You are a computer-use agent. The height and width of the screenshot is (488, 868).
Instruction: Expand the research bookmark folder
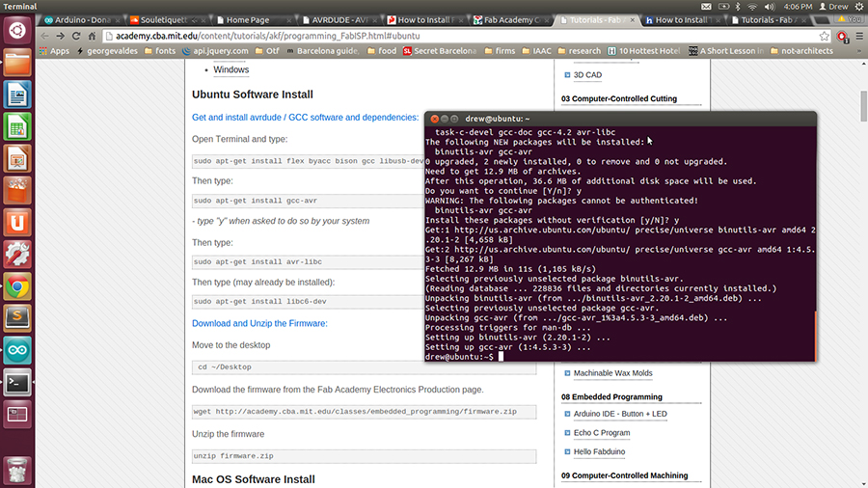click(x=579, y=51)
